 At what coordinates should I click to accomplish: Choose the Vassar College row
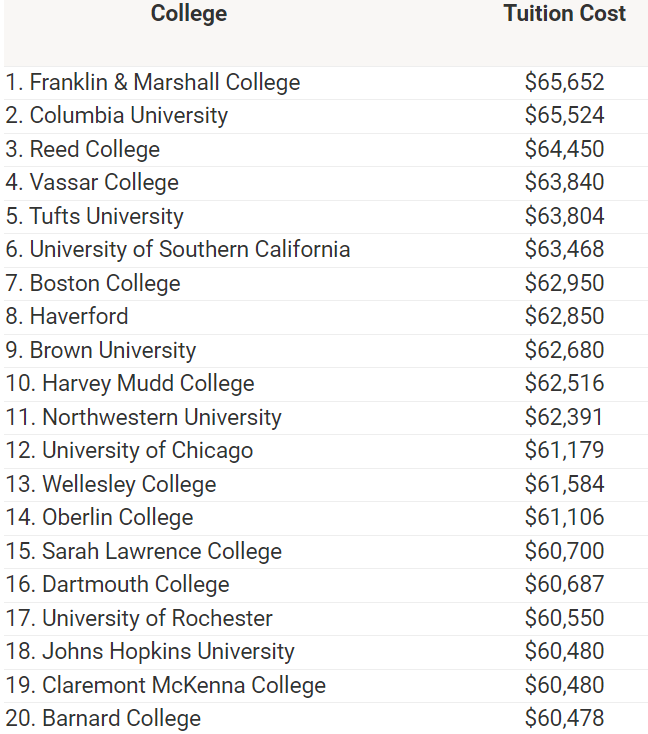click(x=326, y=184)
